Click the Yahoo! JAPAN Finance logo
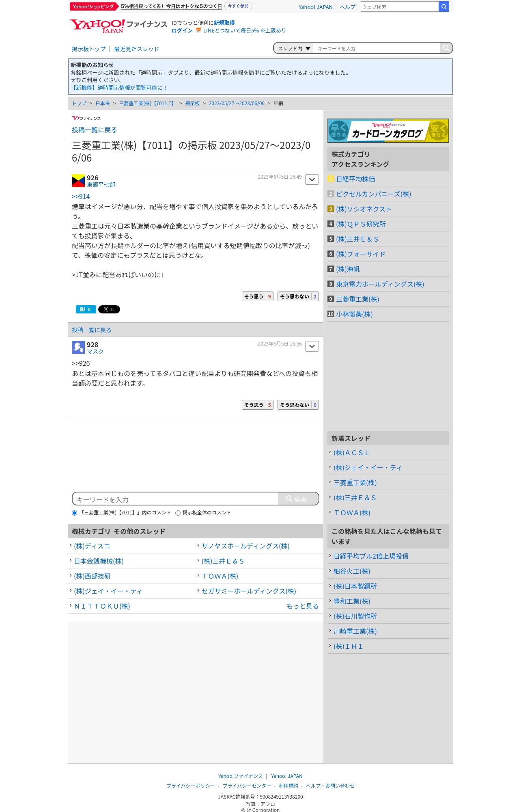The width and height of the screenshot is (521, 812). 118,26
